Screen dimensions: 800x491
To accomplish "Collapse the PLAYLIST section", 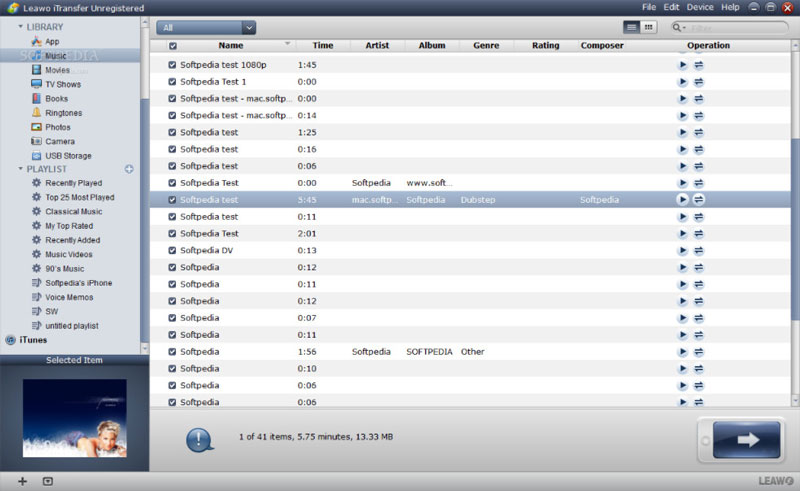I will tap(20, 169).
